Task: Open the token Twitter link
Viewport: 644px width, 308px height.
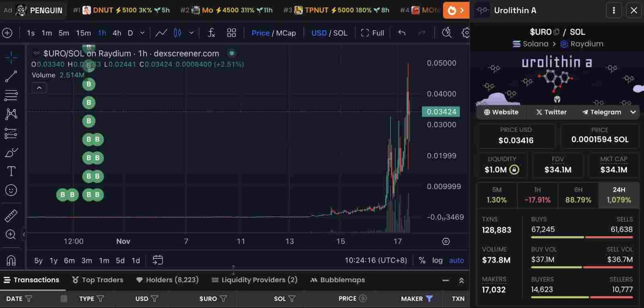Action: pyautogui.click(x=551, y=112)
